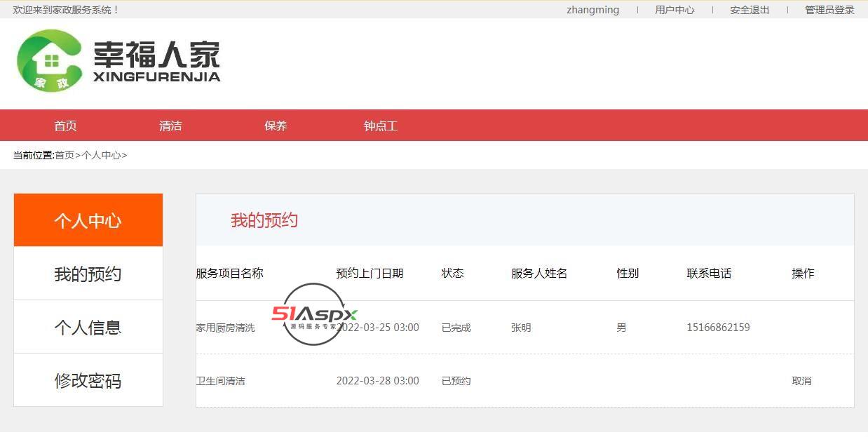Click 服务人姓名 column header
Viewport: 868px width, 437px height.
click(x=539, y=274)
